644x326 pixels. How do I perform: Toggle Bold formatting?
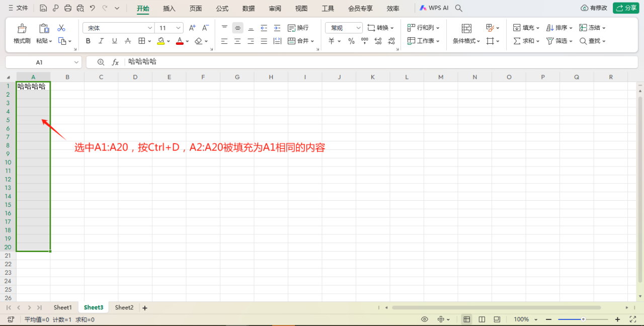[x=88, y=41]
